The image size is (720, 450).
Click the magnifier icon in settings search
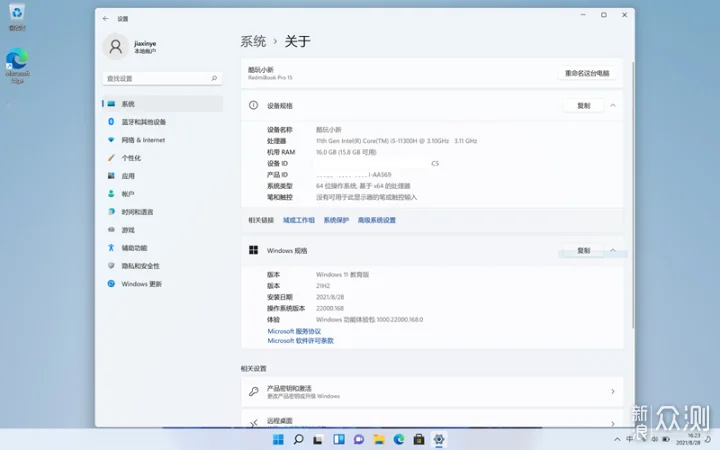[214, 79]
